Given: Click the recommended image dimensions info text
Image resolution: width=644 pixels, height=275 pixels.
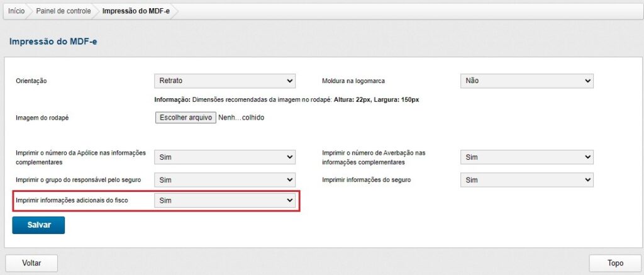Looking at the screenshot, I should [286, 99].
